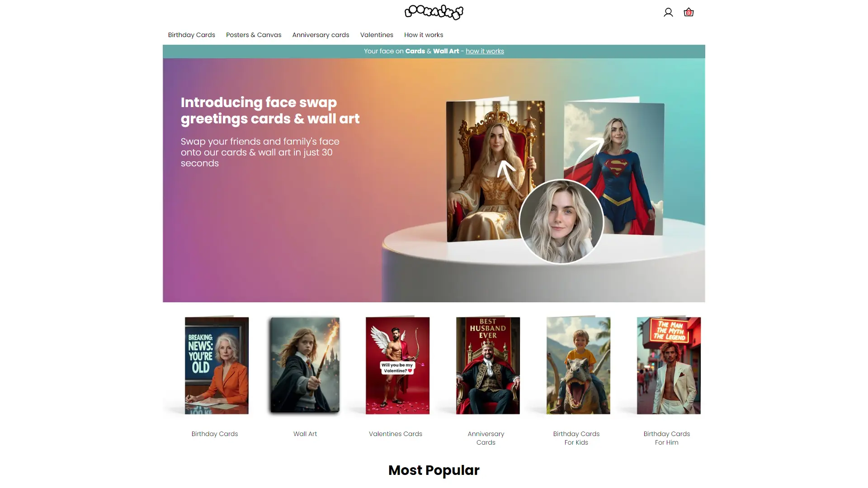Image resolution: width=868 pixels, height=488 pixels.
Task: Open Posters & Canvas menu item
Action: (254, 35)
